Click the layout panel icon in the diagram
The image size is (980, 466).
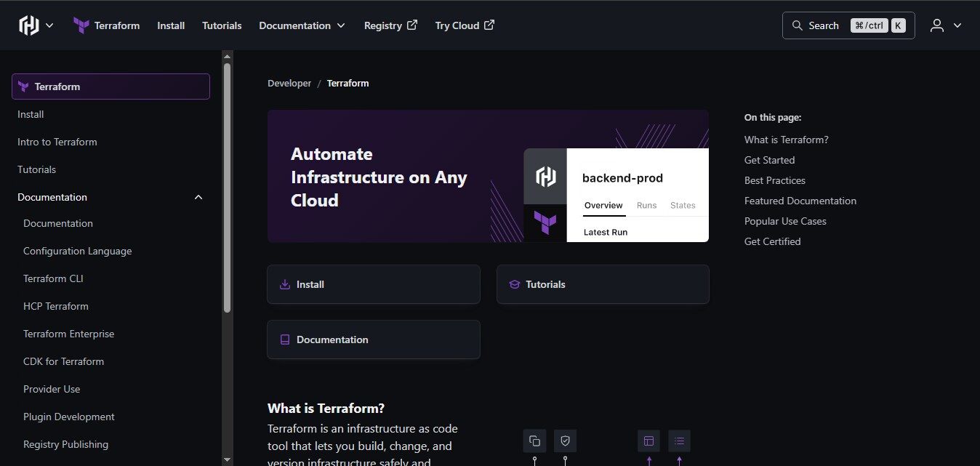click(x=649, y=441)
